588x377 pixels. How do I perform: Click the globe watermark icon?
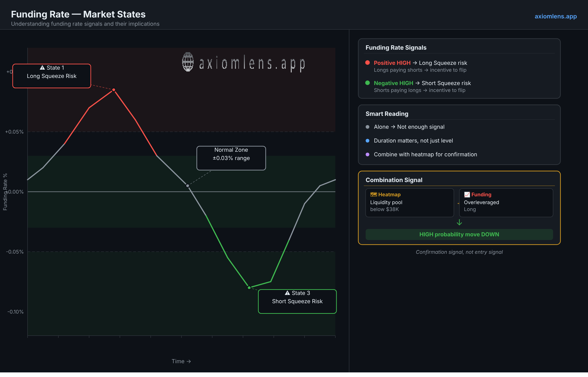point(188,62)
